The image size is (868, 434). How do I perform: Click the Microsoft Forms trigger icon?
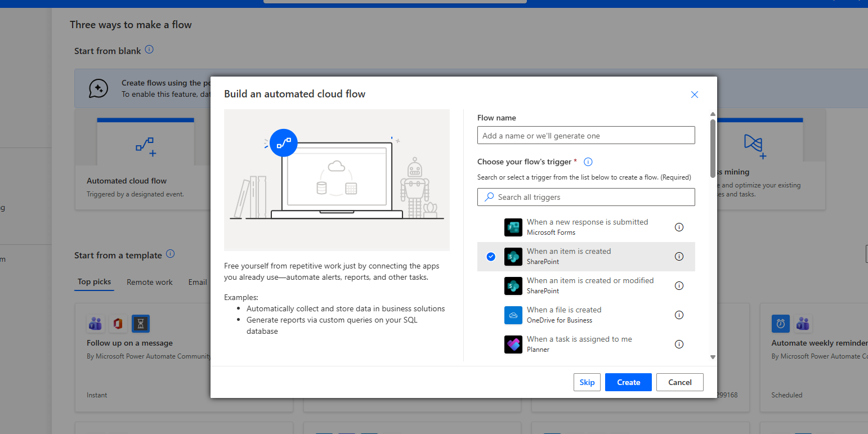513,227
